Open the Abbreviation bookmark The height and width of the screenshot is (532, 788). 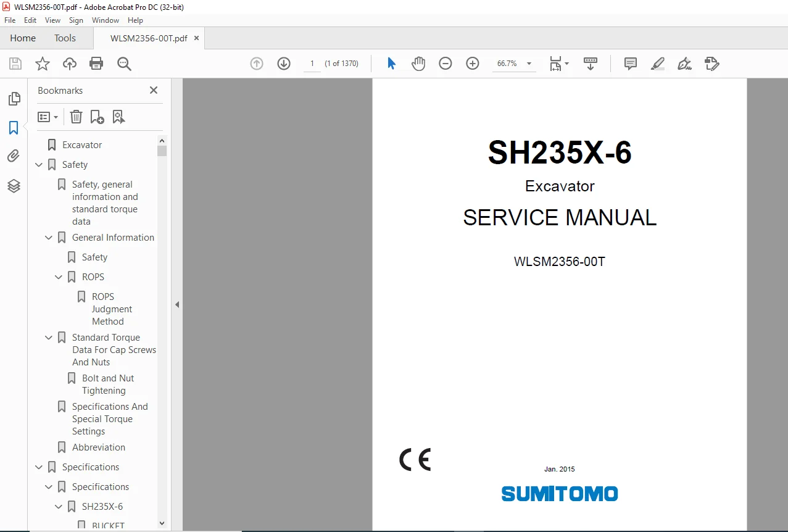point(99,447)
